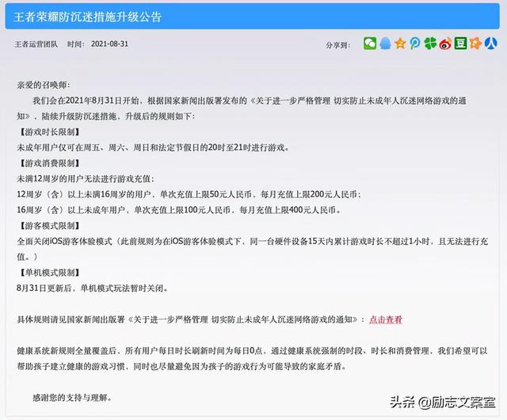
Task: Click the line starting 帮助孩子建立健康的游戏习惯
Action: (x=181, y=366)
